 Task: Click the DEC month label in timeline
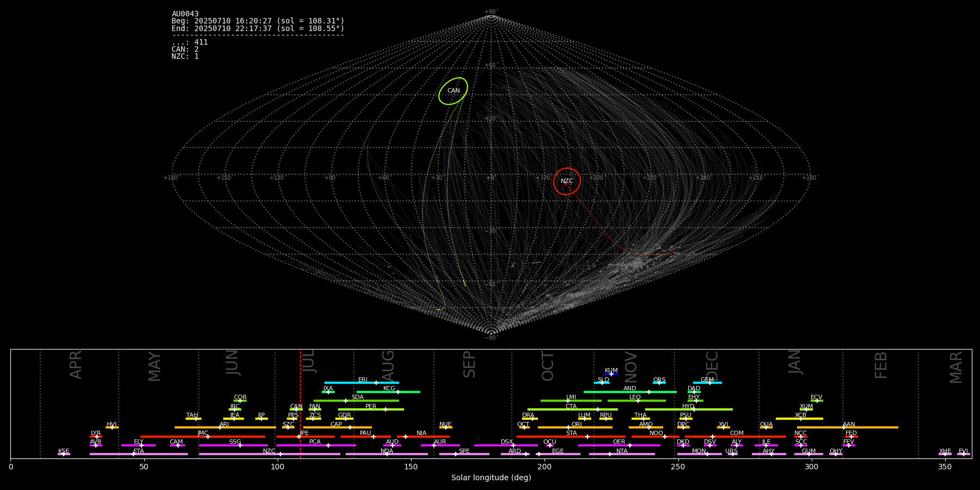(712, 366)
